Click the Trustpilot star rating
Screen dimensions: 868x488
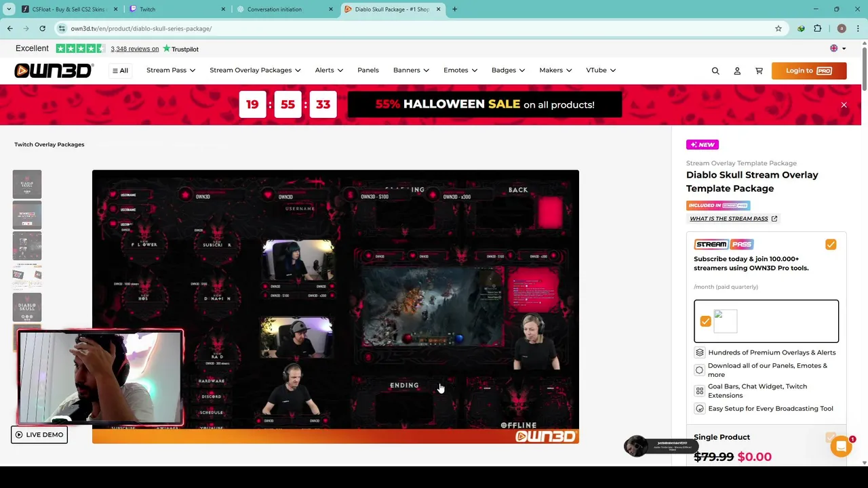click(80, 49)
